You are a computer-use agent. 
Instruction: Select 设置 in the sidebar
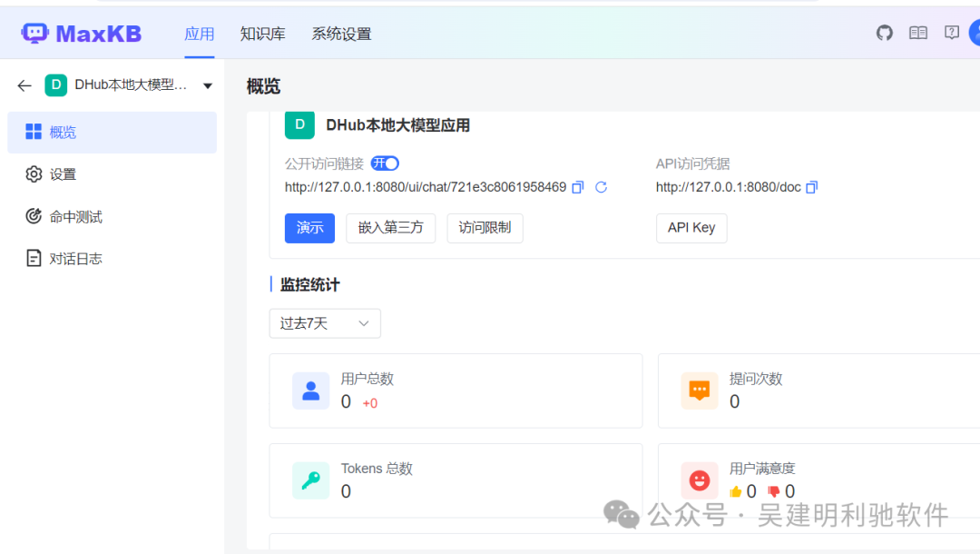pyautogui.click(x=112, y=173)
